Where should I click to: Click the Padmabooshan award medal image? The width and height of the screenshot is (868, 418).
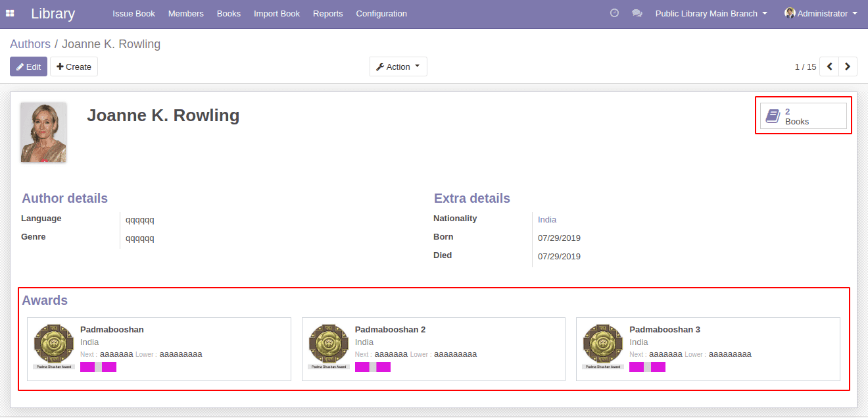pyautogui.click(x=54, y=346)
